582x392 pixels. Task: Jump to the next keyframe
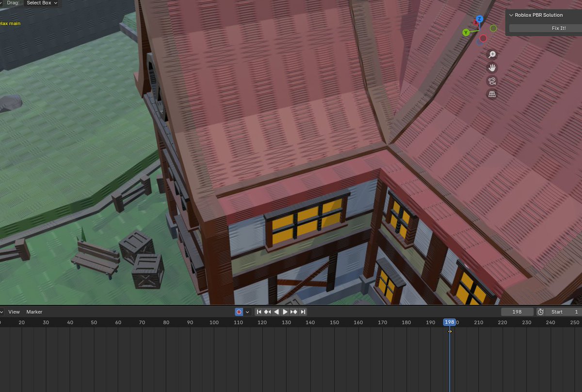294,312
